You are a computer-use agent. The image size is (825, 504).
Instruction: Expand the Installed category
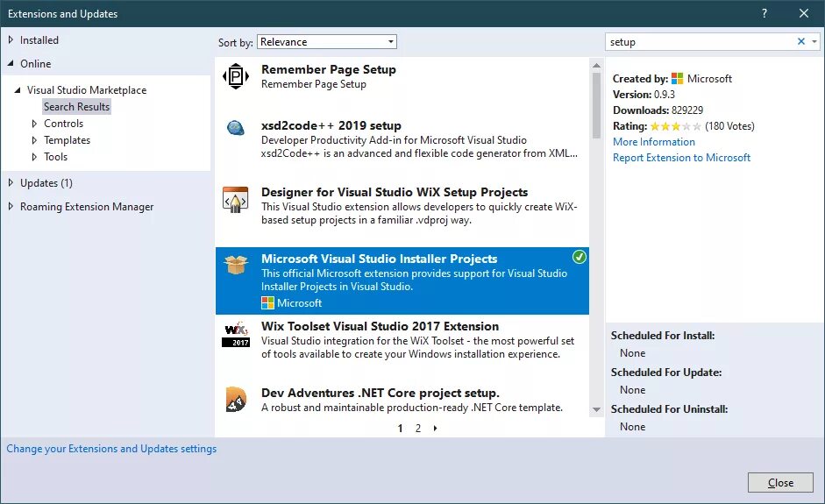[11, 39]
